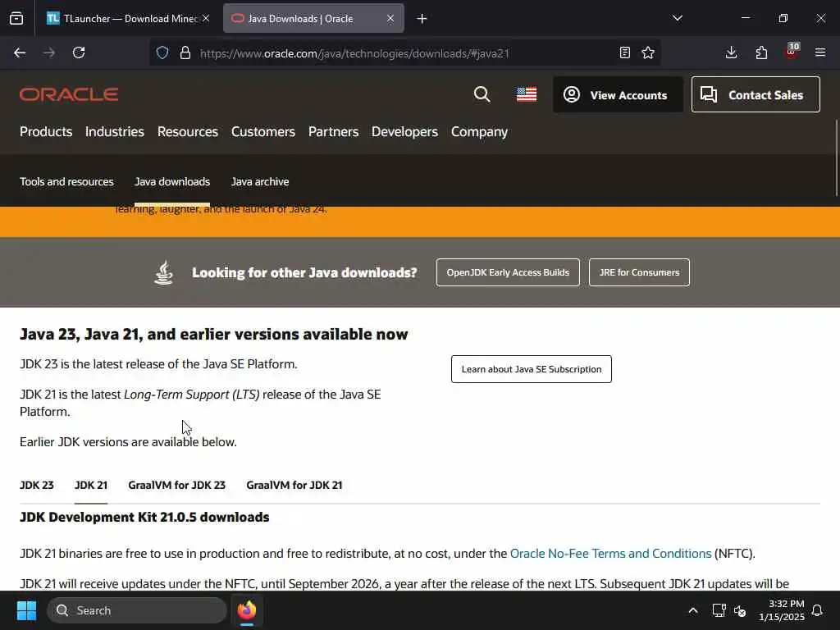This screenshot has width=840, height=630.
Task: Close the Java Downloads Oracle tab
Action: tap(390, 18)
